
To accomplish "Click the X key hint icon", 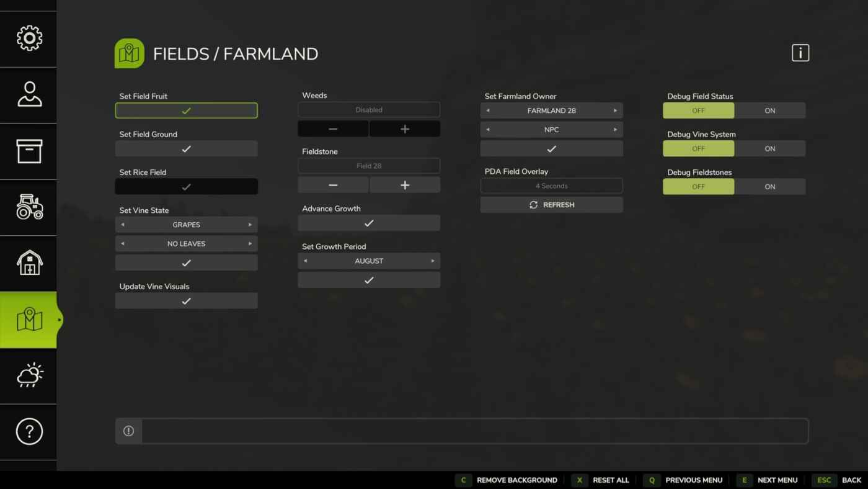I will pos(580,480).
